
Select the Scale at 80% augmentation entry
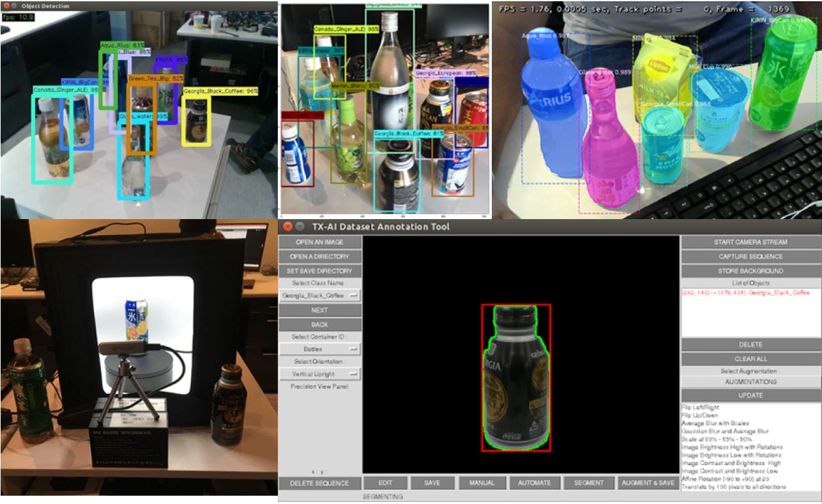[717, 439]
